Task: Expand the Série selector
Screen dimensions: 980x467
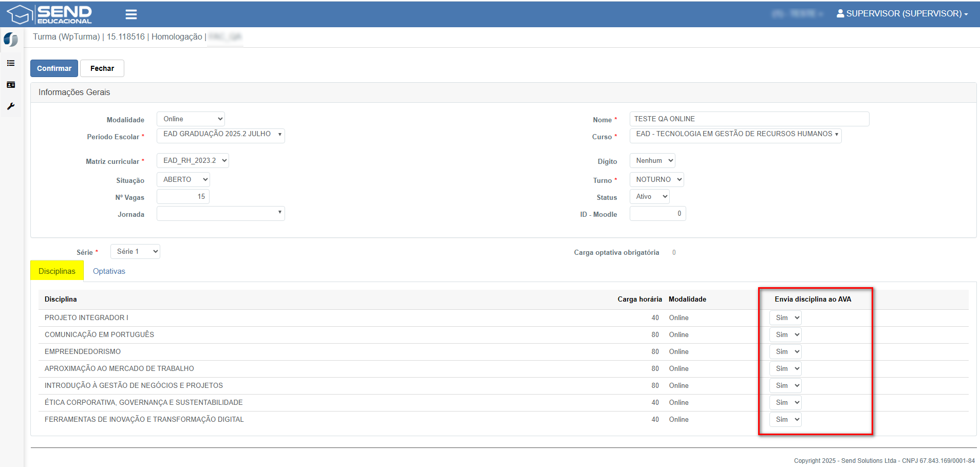Action: point(135,252)
